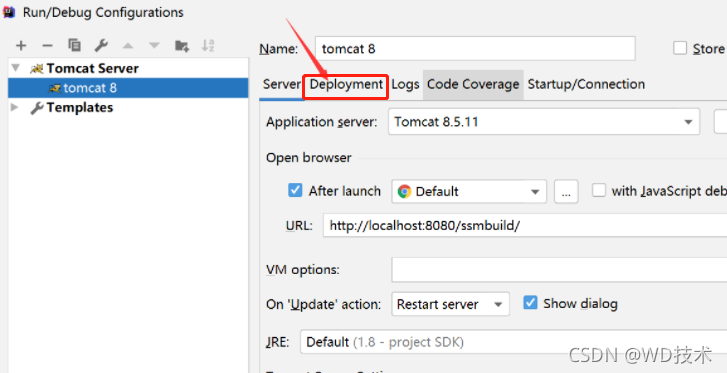Tick the Store checkbox beside the Name field
This screenshot has height=373, width=727.
[680, 48]
